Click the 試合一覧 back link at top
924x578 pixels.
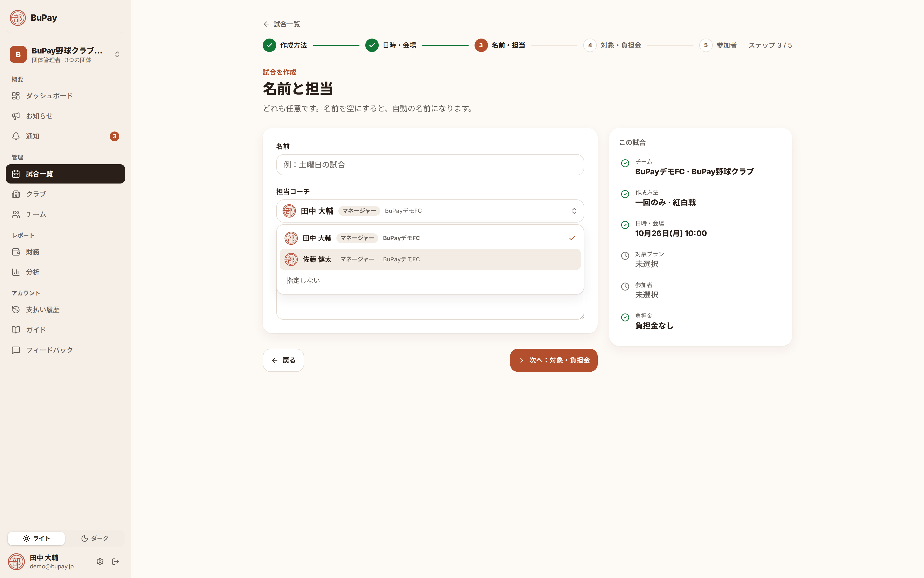tap(282, 24)
